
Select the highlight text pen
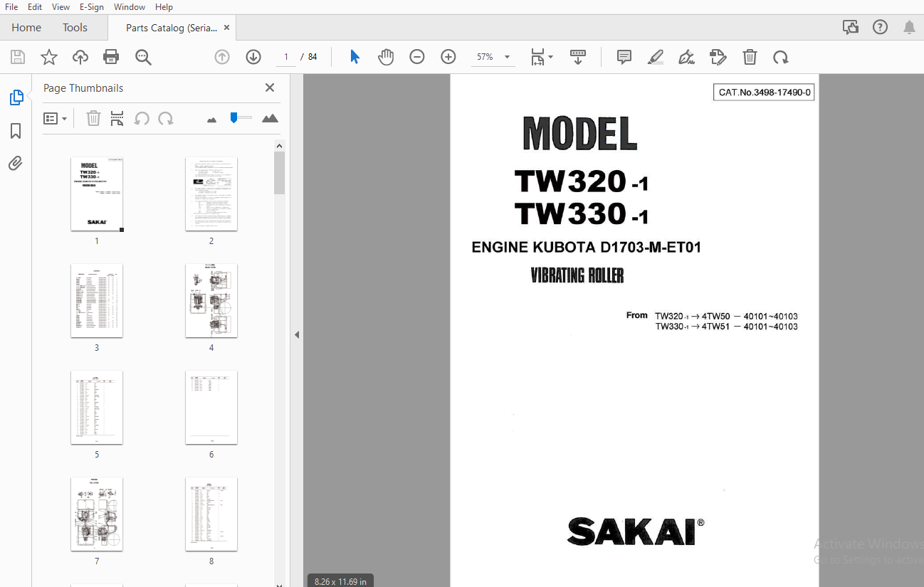click(x=656, y=57)
